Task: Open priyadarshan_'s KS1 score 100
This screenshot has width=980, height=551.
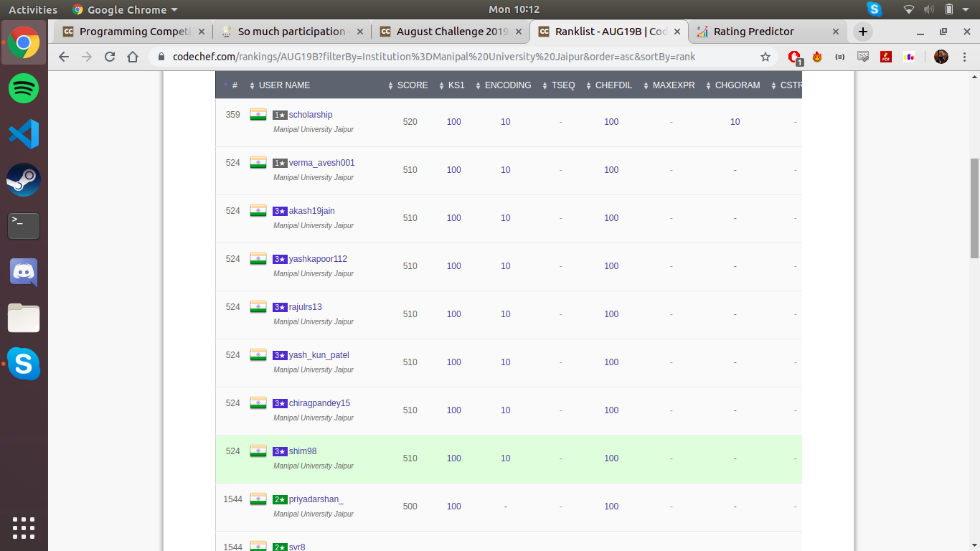Action: [453, 507]
